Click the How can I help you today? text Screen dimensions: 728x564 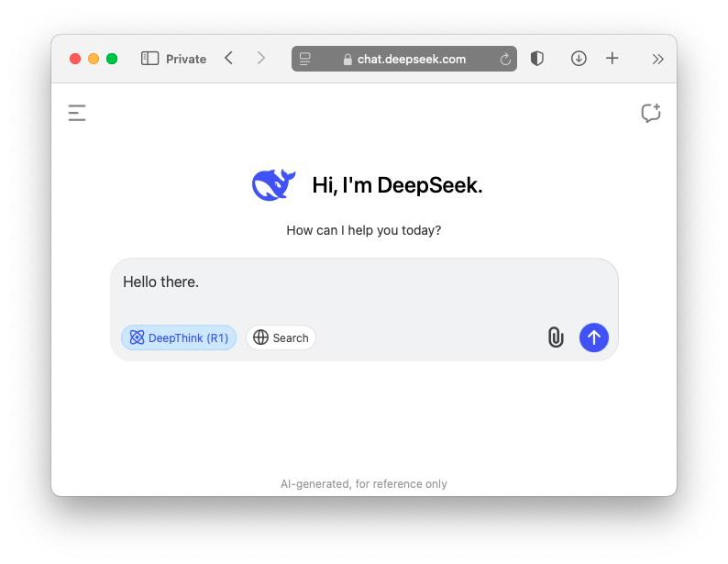[363, 230]
